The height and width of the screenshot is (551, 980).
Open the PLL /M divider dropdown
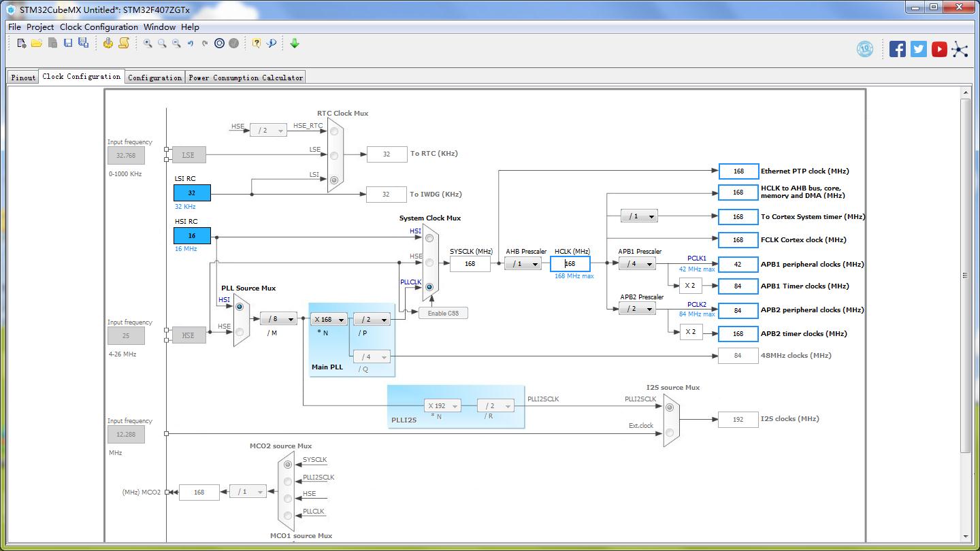(278, 319)
